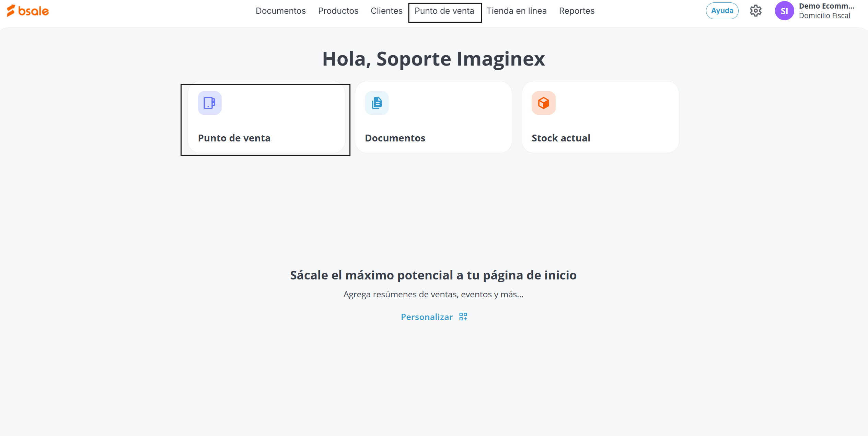The image size is (868, 436).
Task: Open the Reportes menu
Action: [577, 11]
